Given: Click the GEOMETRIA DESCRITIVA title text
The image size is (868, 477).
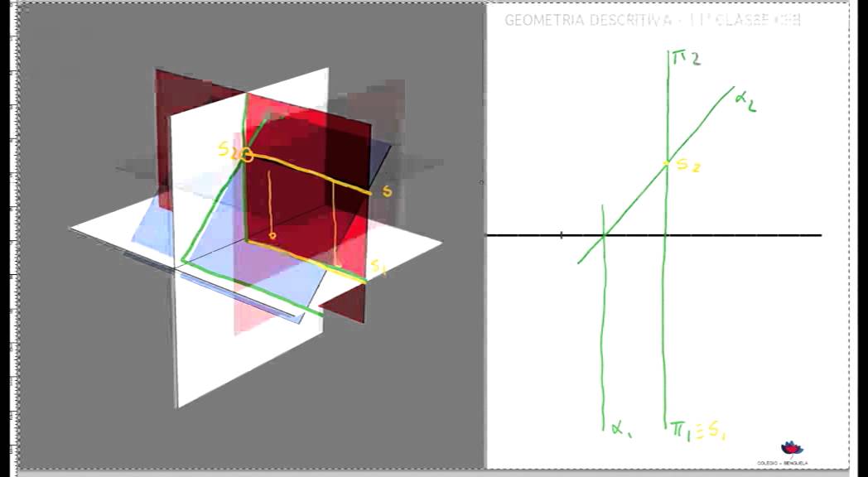Looking at the screenshot, I should tap(652, 21).
